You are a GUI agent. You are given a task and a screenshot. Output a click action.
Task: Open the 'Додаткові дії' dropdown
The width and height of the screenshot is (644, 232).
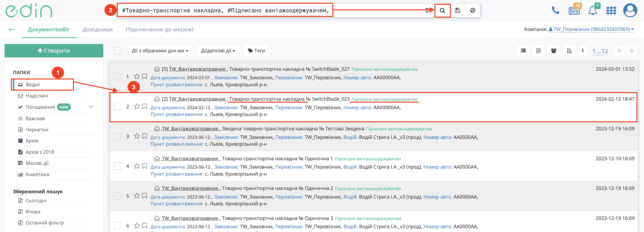point(218,51)
